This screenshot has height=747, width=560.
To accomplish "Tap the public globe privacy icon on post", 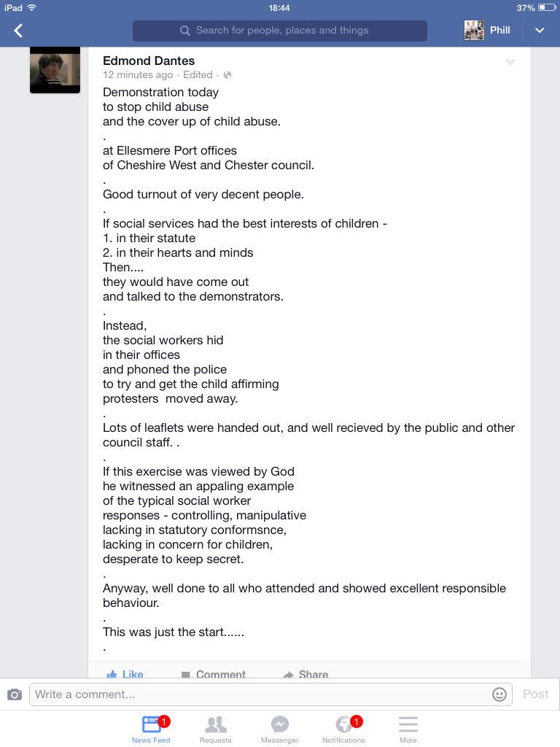I will pos(227,75).
